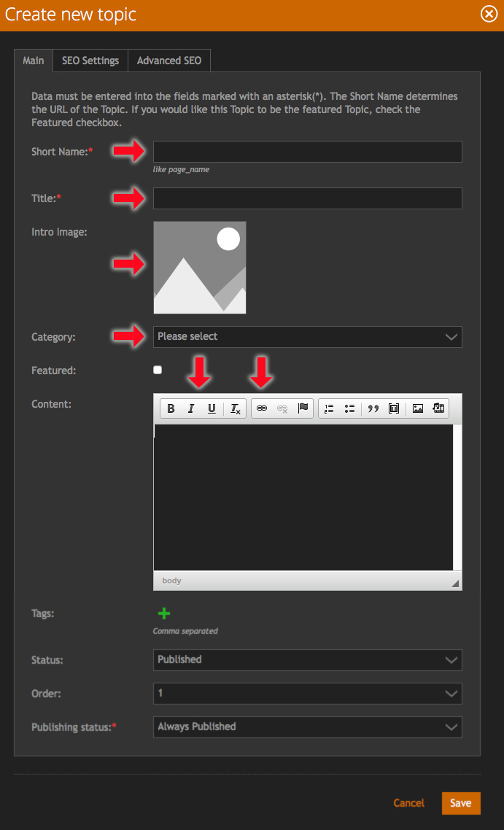
Task: Click the underline formatting icon
Action: tap(212, 408)
